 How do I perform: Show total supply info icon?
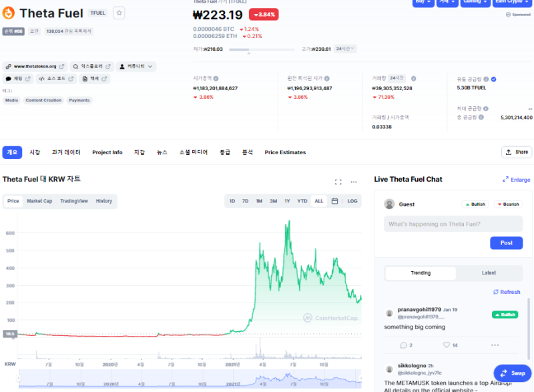(x=481, y=117)
